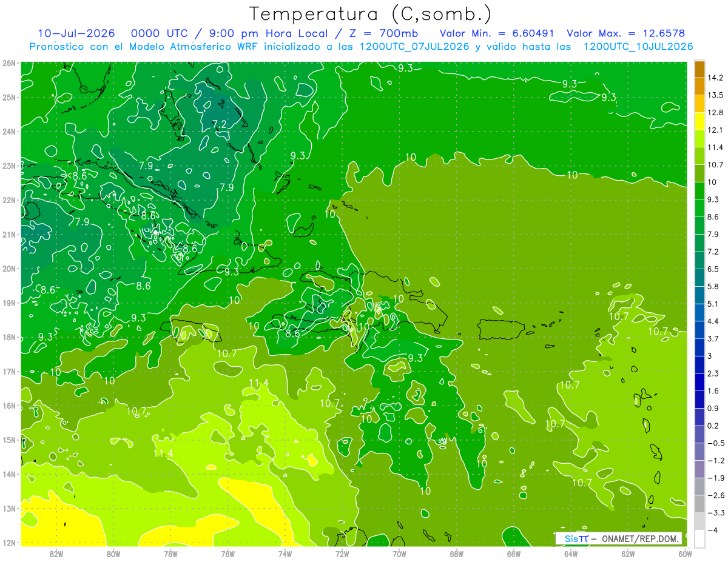Click the 'Temperatura (C,somb.)' chart title
The height and width of the screenshot is (562, 728).
pyautogui.click(x=370, y=14)
